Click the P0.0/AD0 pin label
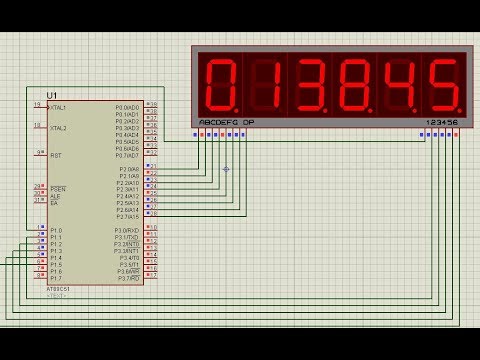 tap(127, 108)
